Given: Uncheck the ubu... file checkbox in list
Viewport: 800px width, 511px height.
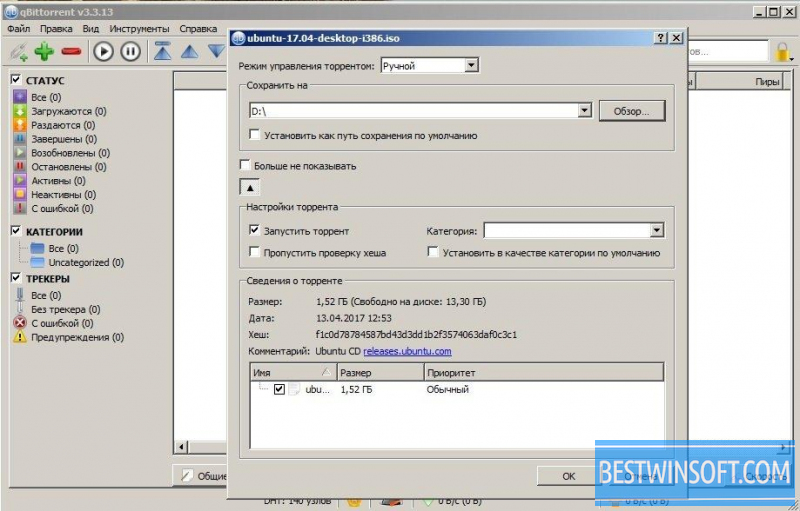Looking at the screenshot, I should point(279,390).
